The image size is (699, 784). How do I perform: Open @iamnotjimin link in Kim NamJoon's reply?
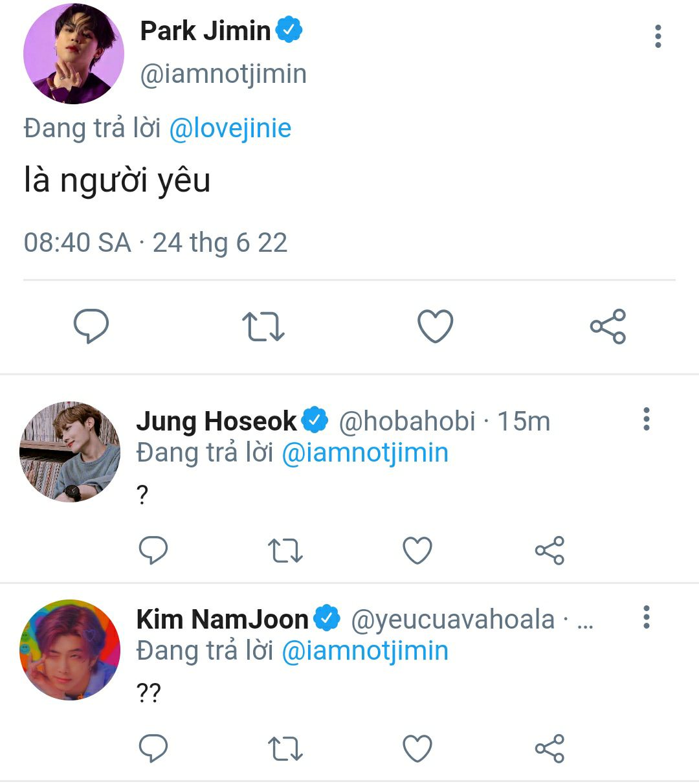[365, 651]
